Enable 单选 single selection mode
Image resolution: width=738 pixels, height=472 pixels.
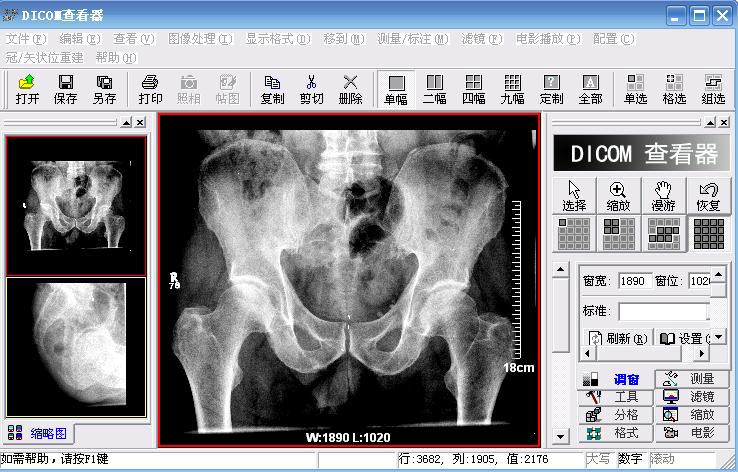point(635,89)
